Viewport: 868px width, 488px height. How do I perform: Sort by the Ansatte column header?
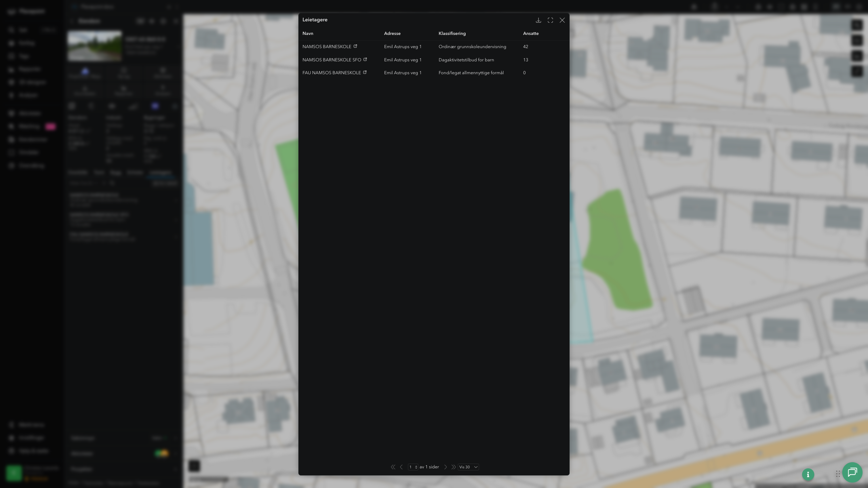531,33
